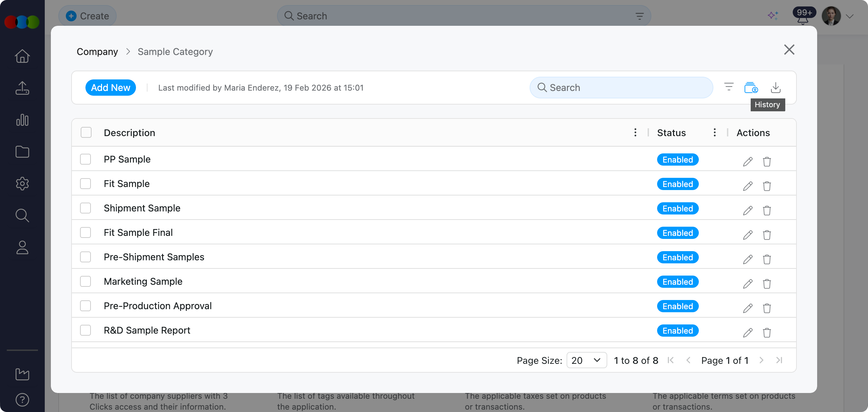Open Description column options menu

pos(635,132)
